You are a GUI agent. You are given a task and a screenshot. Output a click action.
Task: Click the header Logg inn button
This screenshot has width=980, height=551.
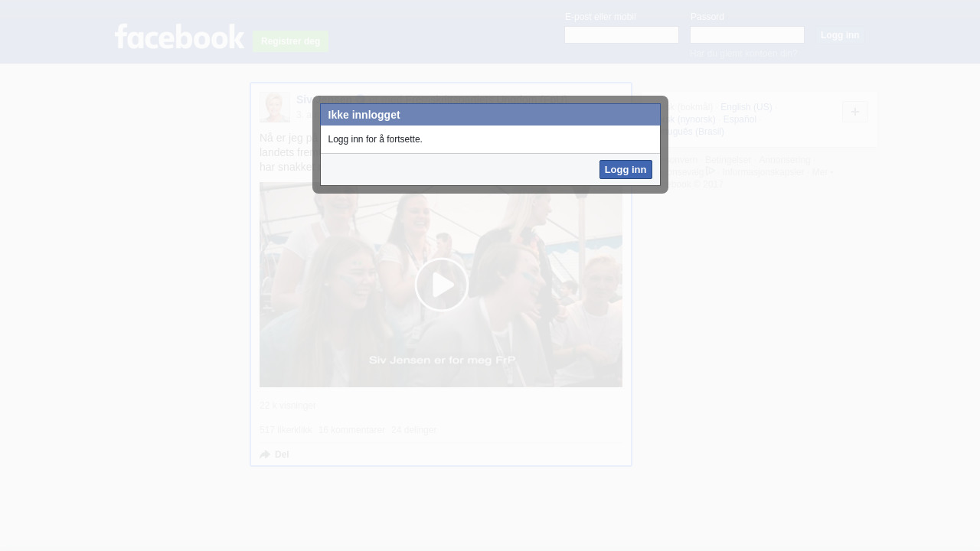[839, 35]
